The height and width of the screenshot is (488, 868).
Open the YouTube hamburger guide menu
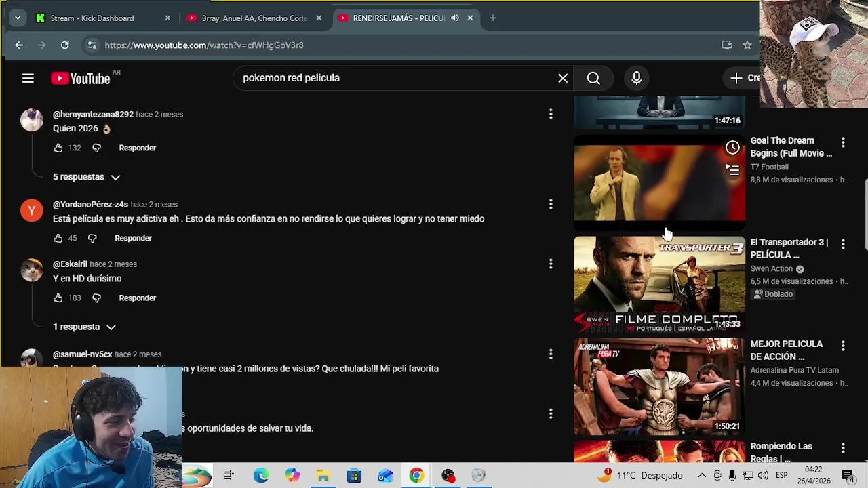tap(28, 79)
